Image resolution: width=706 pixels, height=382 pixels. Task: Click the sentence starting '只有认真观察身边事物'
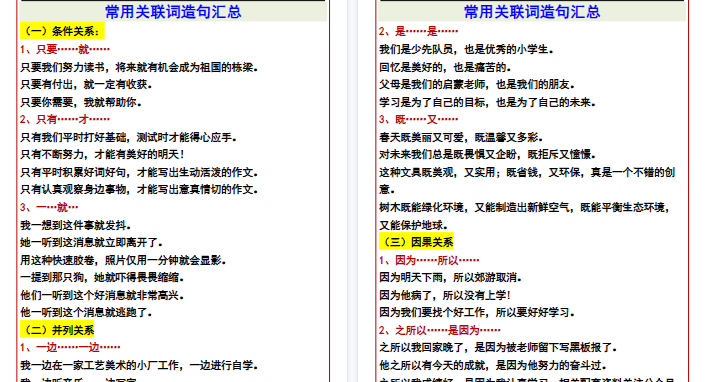139,190
